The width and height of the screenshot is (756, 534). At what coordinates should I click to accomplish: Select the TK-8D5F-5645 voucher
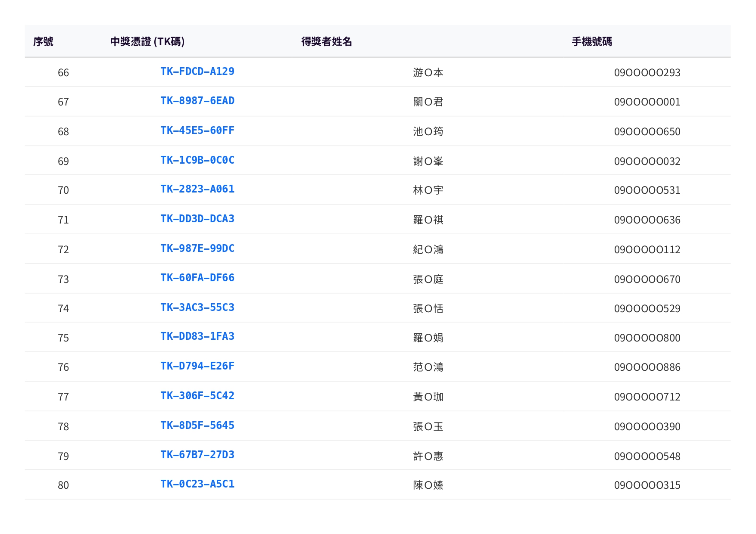(197, 425)
